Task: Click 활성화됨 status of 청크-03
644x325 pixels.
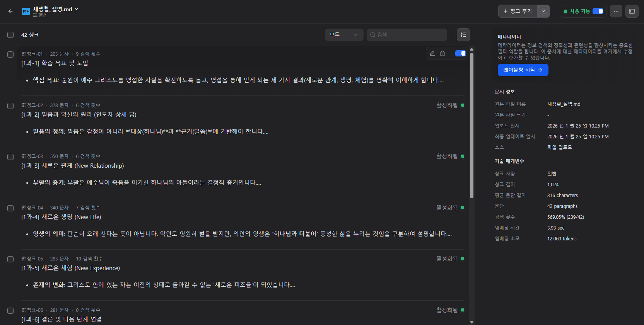Action: coord(450,156)
